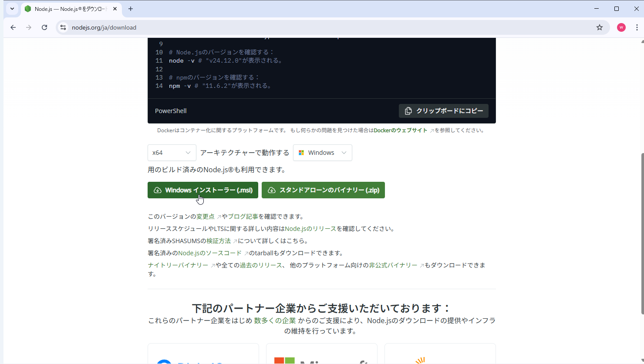Screen dimensions: 644x364
Task: Expand the x64 architecture dropdown
Action: point(172,153)
